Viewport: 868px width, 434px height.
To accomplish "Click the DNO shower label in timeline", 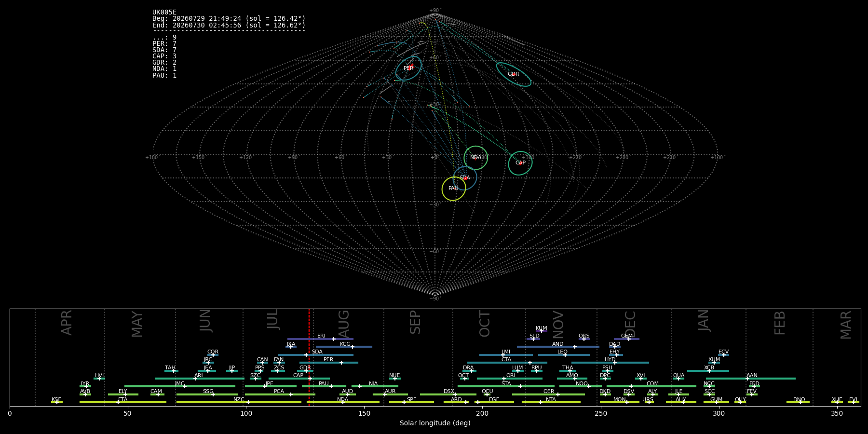I will tap(799, 400).
